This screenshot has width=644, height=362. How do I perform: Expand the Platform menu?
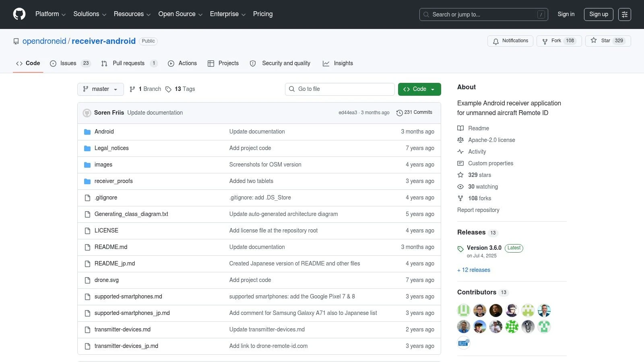pos(50,14)
